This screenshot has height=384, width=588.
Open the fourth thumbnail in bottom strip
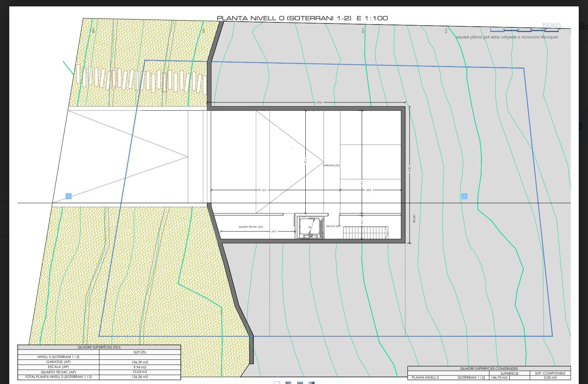click(311, 383)
